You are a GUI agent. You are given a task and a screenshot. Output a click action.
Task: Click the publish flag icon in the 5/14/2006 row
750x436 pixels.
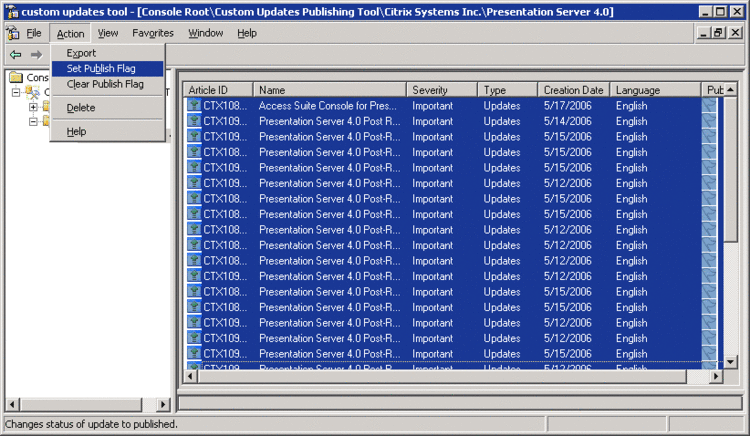(x=709, y=121)
